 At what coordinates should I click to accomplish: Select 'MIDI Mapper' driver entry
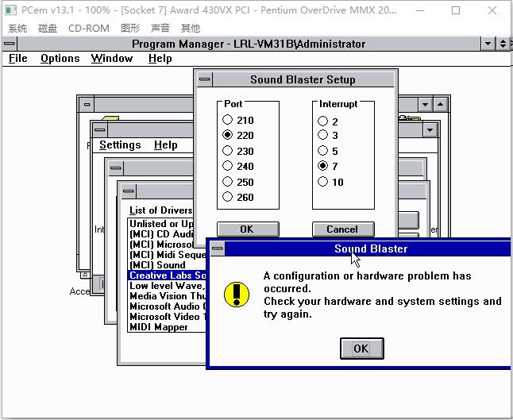coord(168,327)
